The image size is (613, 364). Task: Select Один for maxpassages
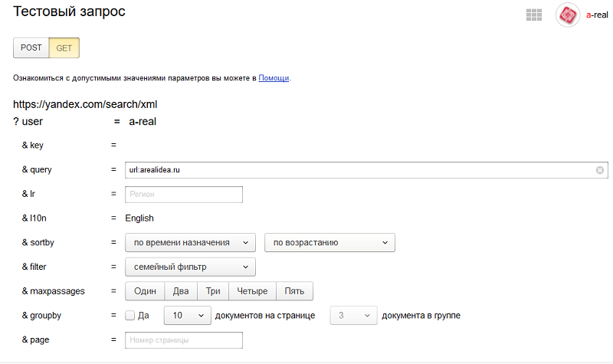point(145,291)
